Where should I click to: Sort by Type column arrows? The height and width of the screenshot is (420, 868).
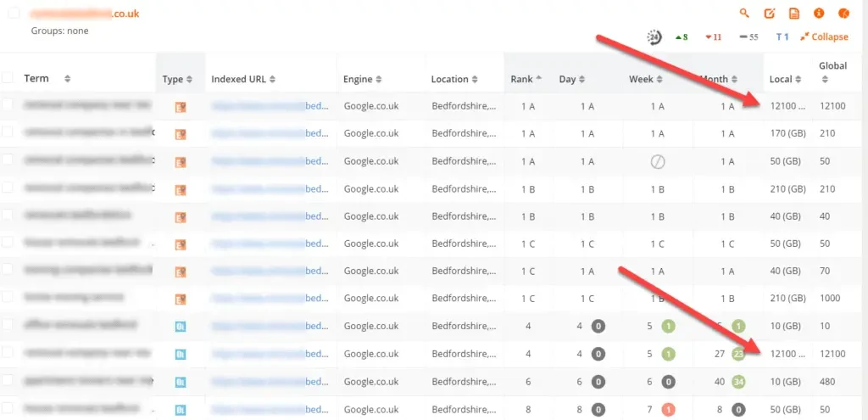189,79
